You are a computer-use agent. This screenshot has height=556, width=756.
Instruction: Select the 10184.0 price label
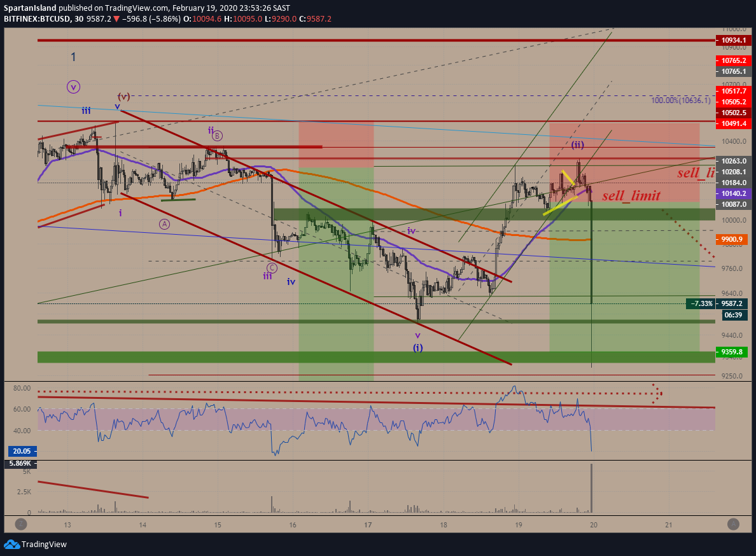coord(733,183)
